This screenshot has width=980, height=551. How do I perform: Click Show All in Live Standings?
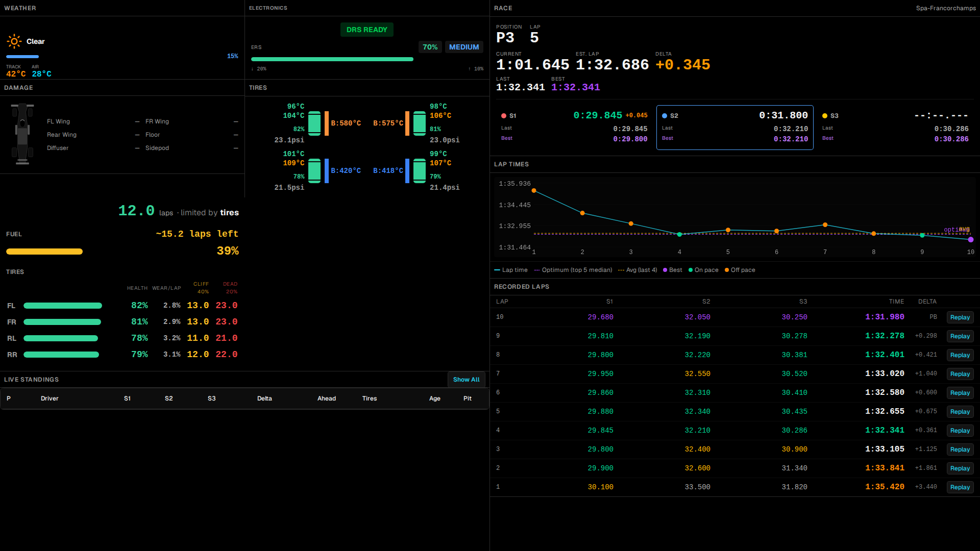click(x=467, y=380)
